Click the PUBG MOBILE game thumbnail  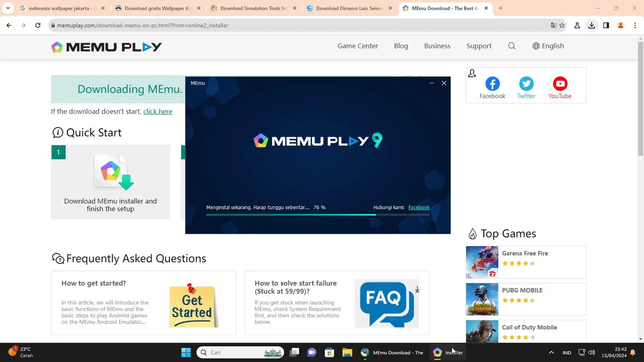pos(482,299)
